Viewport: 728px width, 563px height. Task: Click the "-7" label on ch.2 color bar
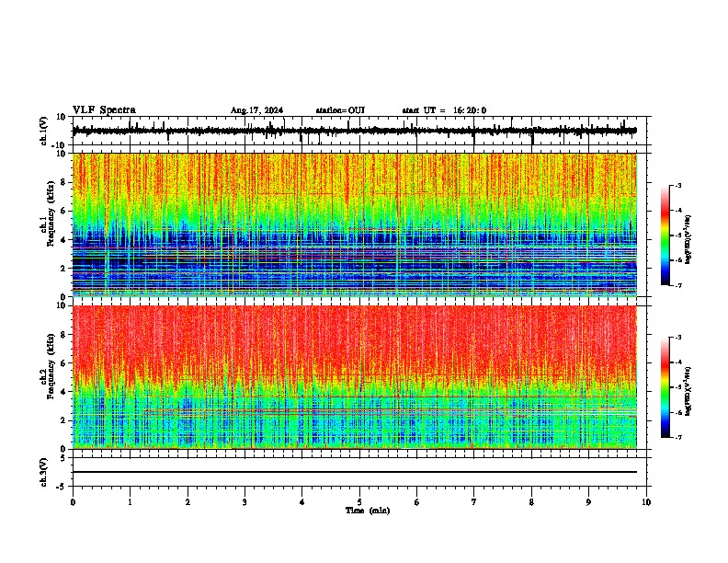[x=677, y=438]
